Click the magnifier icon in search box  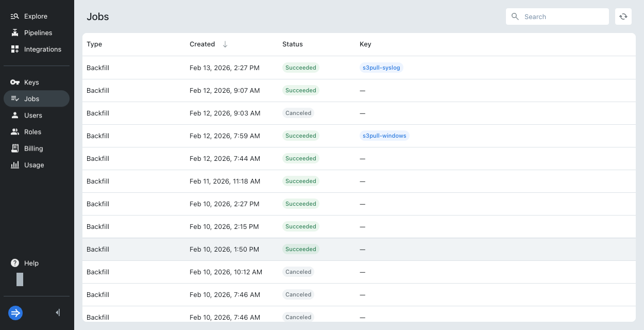click(515, 16)
